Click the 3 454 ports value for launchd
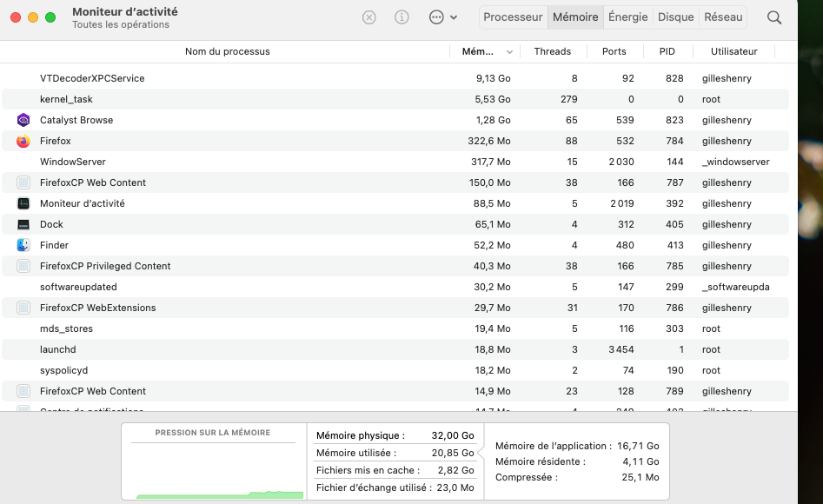The height and width of the screenshot is (504, 823). tap(621, 349)
